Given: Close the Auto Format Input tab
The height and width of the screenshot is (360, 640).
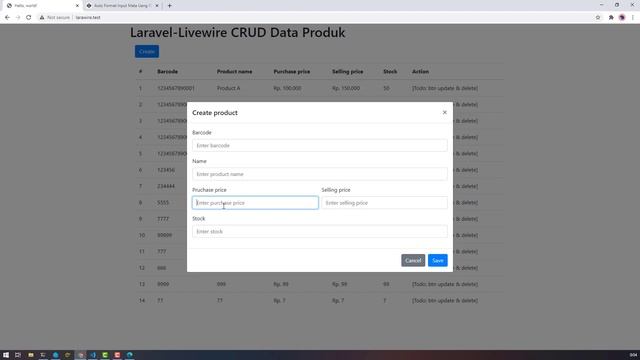Looking at the screenshot, I should (x=157, y=6).
